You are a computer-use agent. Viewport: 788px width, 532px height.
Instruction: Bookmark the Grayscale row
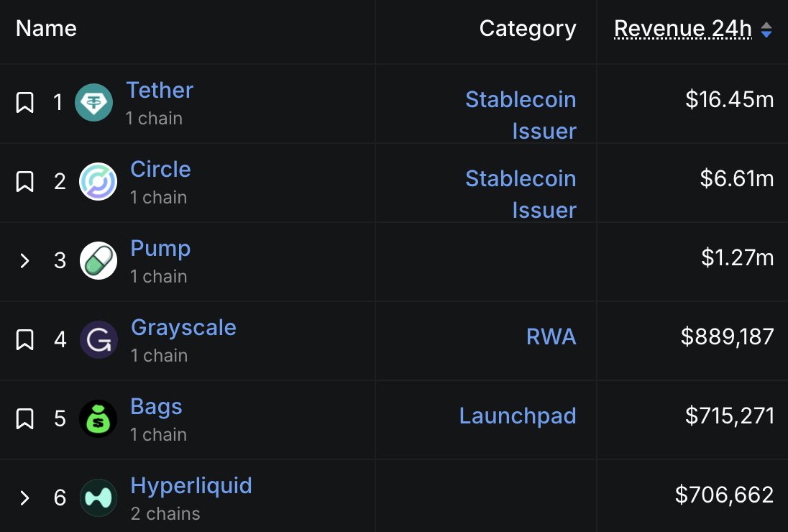pyautogui.click(x=25, y=339)
